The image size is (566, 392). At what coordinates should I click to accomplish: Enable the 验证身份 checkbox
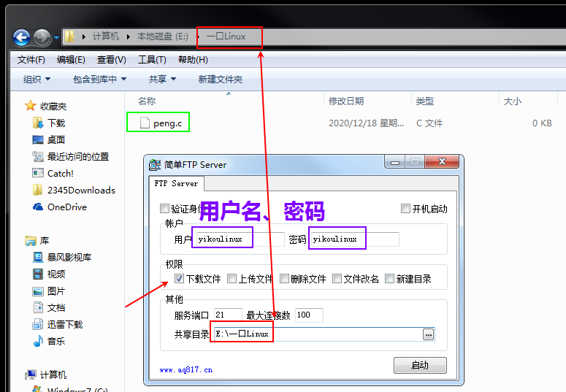pyautogui.click(x=164, y=208)
